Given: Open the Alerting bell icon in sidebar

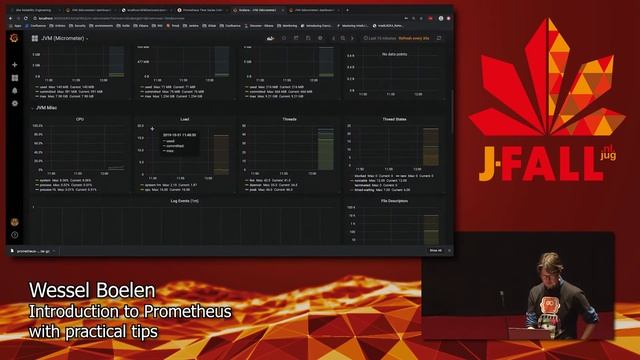Looking at the screenshot, I should (15, 91).
